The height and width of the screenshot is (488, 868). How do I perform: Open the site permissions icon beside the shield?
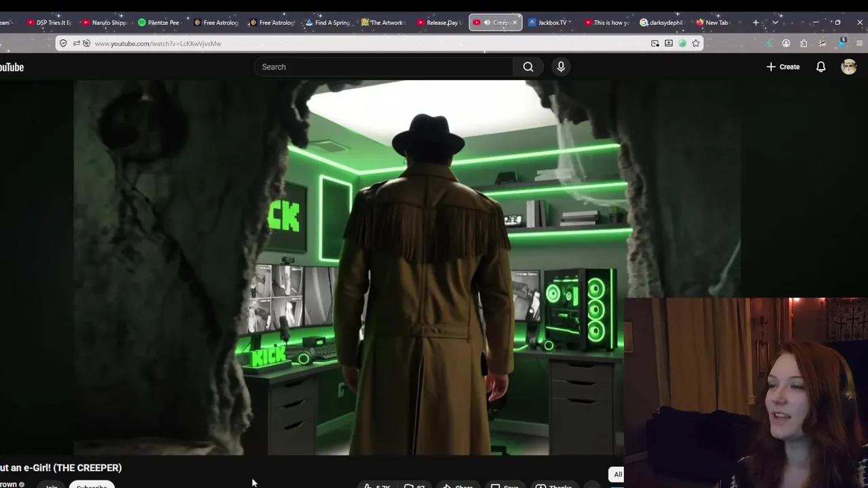click(77, 43)
